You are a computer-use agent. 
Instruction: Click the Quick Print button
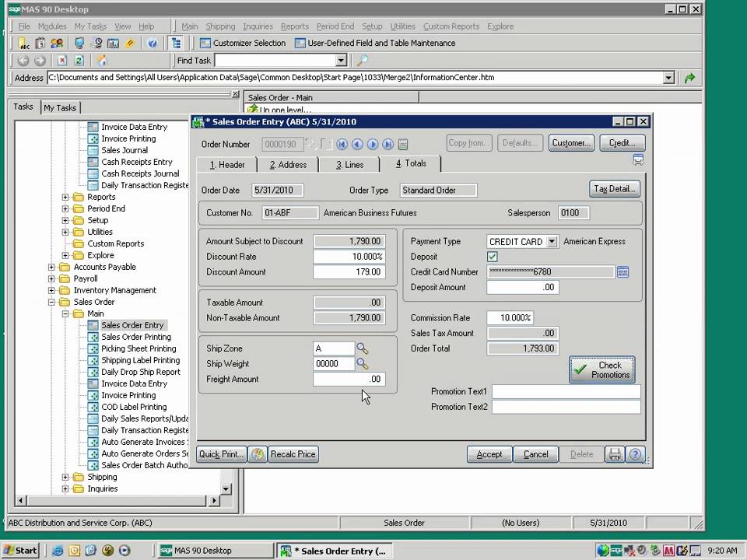click(x=222, y=454)
